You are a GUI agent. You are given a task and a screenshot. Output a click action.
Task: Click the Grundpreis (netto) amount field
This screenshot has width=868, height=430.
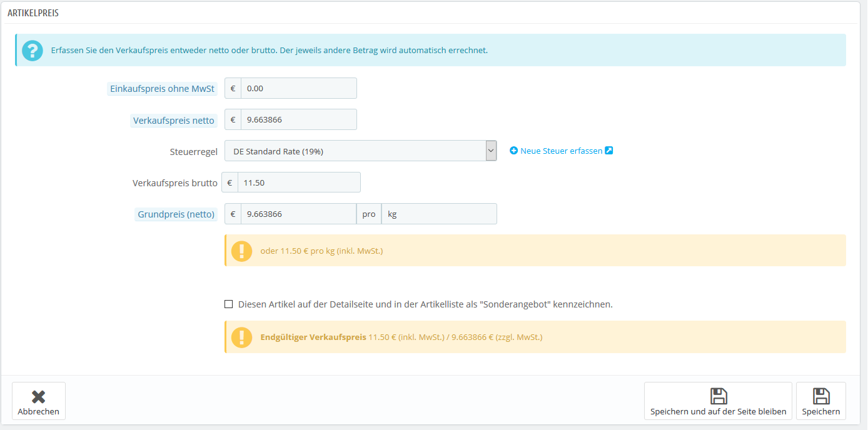[299, 214]
